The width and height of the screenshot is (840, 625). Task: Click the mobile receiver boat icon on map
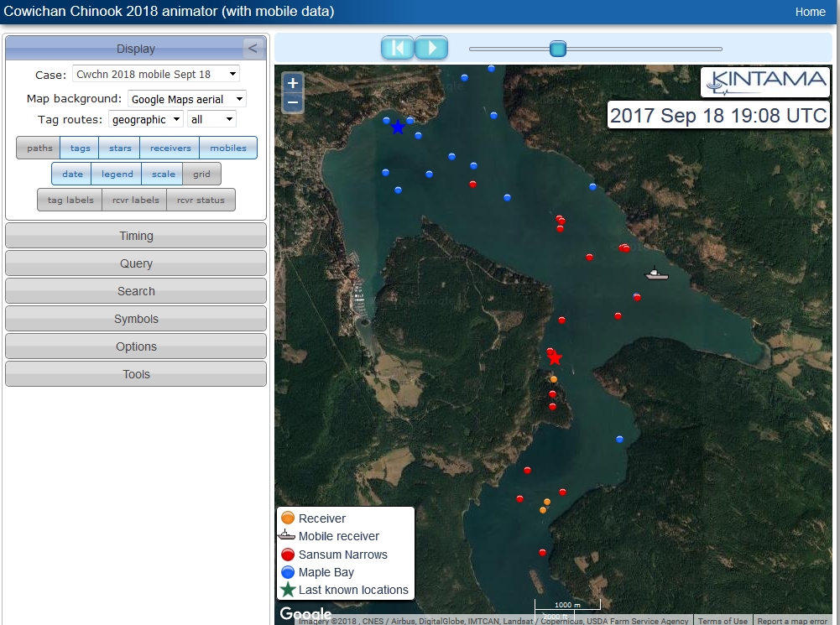coord(656,273)
